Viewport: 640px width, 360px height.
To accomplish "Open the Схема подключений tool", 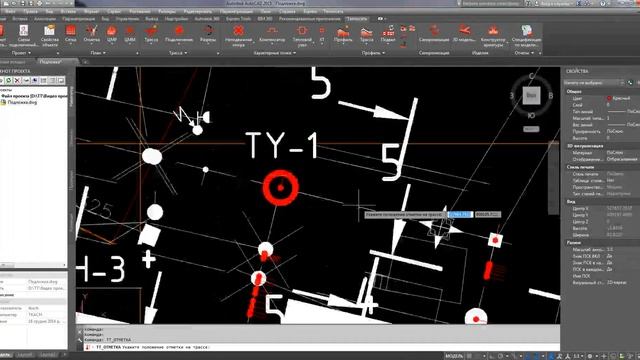I will click(24, 35).
